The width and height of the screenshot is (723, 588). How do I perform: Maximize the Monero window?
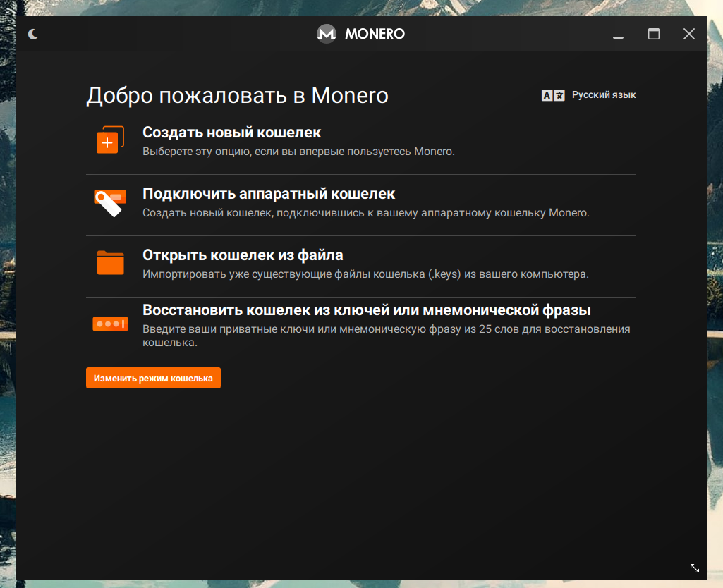pyautogui.click(x=654, y=33)
